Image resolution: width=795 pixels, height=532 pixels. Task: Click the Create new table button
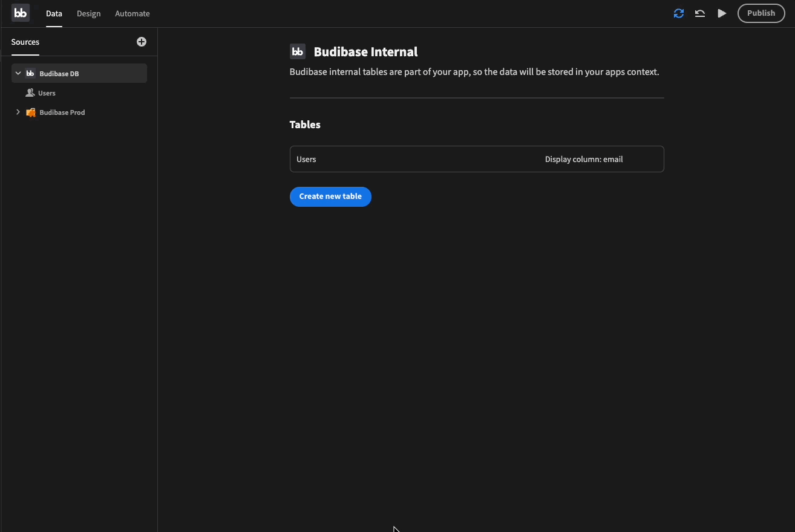330,196
